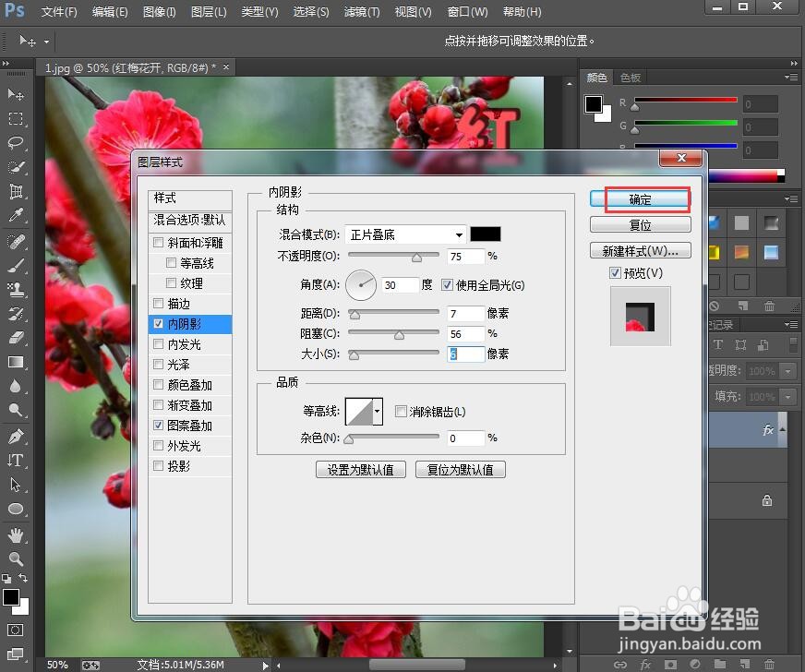Screen dimensions: 805x672
Task: Click the angle dial control
Action: click(361, 285)
